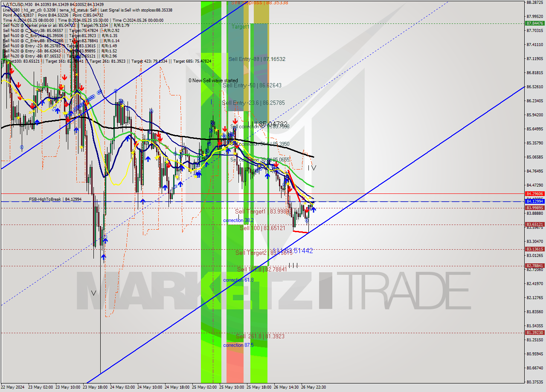Screen dimensions: 546x392
Task: Click the 80.37535 price axis value
Action: click(534, 382)
